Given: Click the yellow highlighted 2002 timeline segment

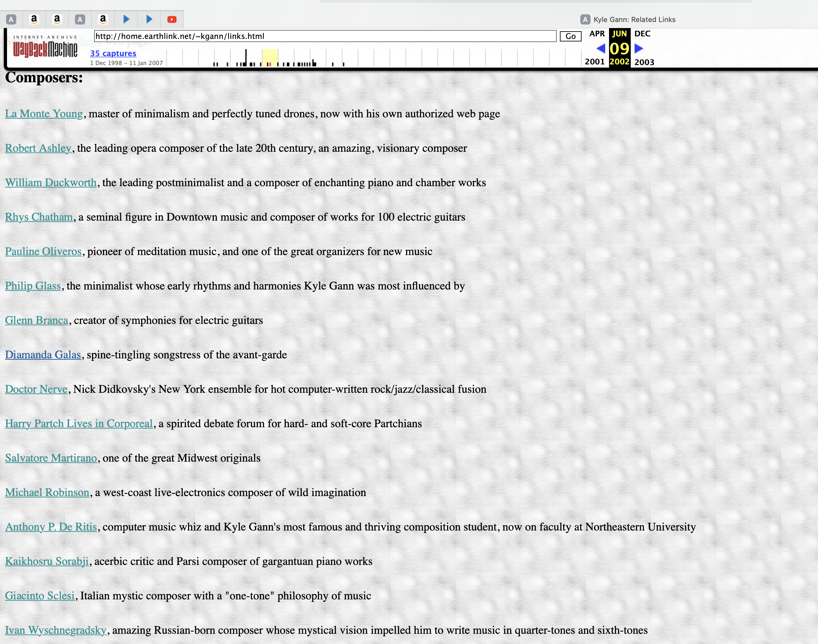Looking at the screenshot, I should (x=270, y=58).
